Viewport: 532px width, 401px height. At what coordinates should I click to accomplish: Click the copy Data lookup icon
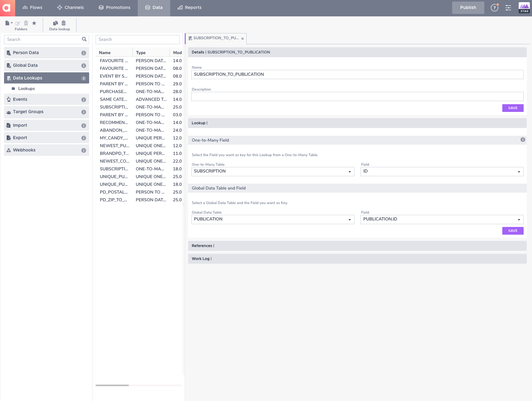click(55, 23)
